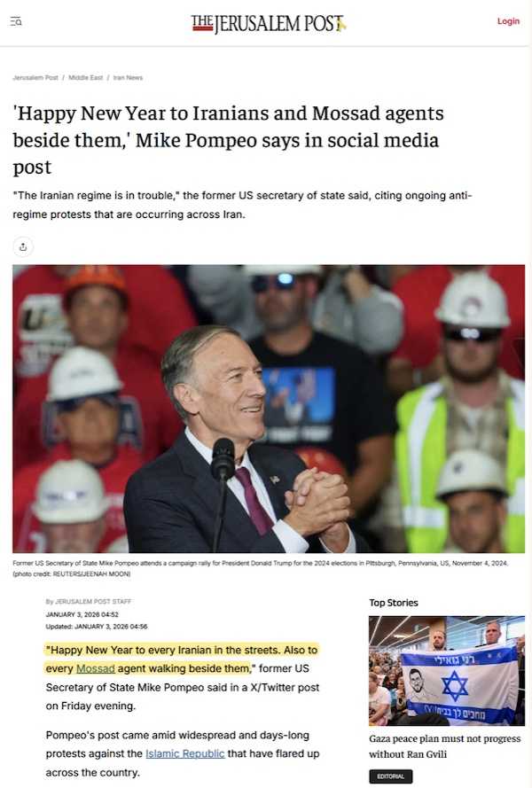Click the highlighted Happy New Year quote

(182, 659)
